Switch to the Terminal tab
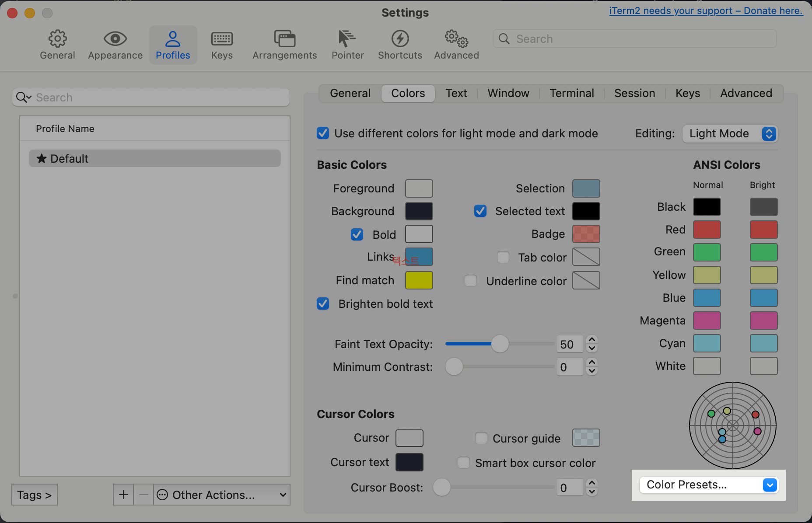The height and width of the screenshot is (523, 812). click(571, 93)
